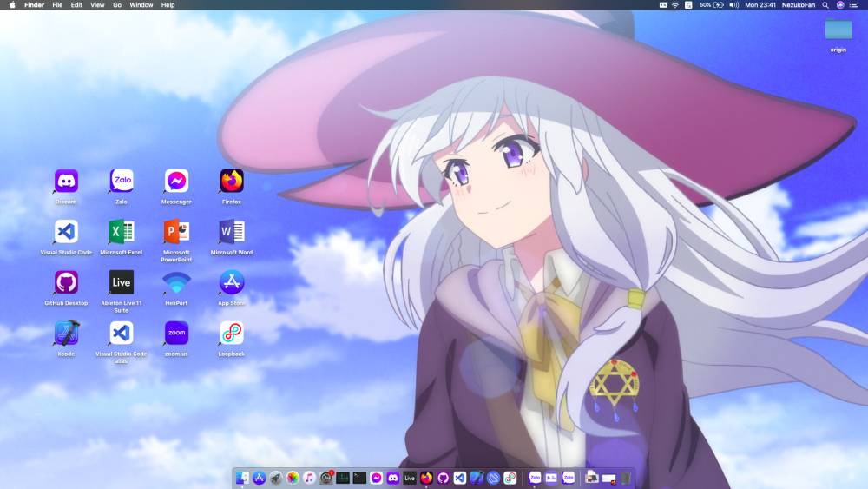Screen dimensions: 868x489
Task: Open the Edit menu
Action: coord(76,5)
